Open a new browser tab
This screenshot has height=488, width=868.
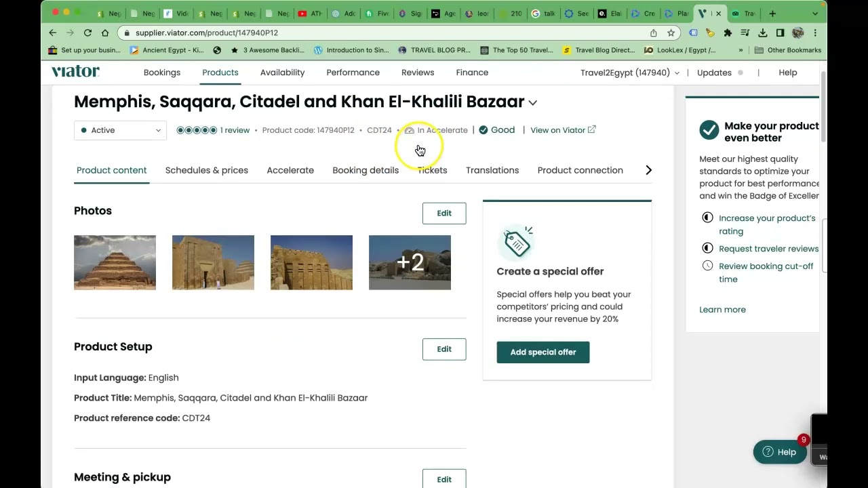pyautogui.click(x=772, y=14)
